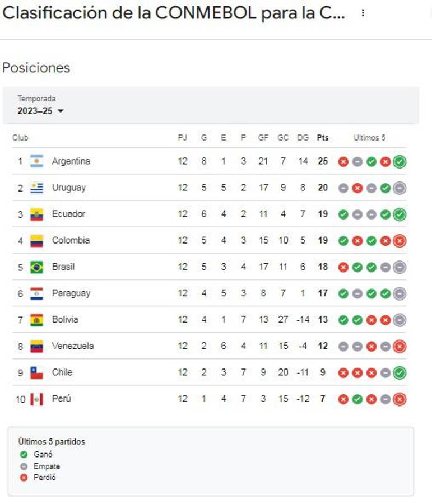The height and width of the screenshot is (504, 432).
Task: Click the Pts column header
Action: tap(323, 138)
